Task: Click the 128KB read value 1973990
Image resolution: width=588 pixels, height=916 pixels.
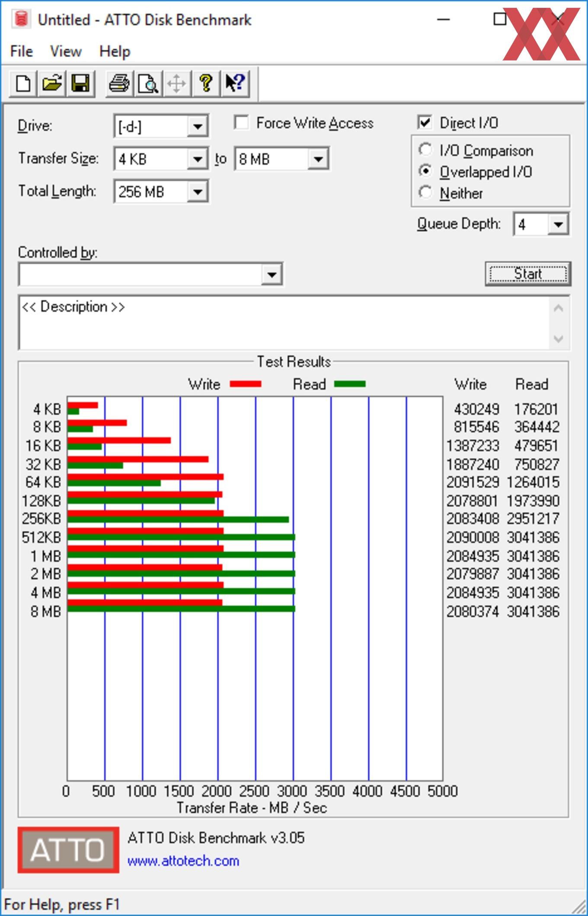Action: click(533, 501)
